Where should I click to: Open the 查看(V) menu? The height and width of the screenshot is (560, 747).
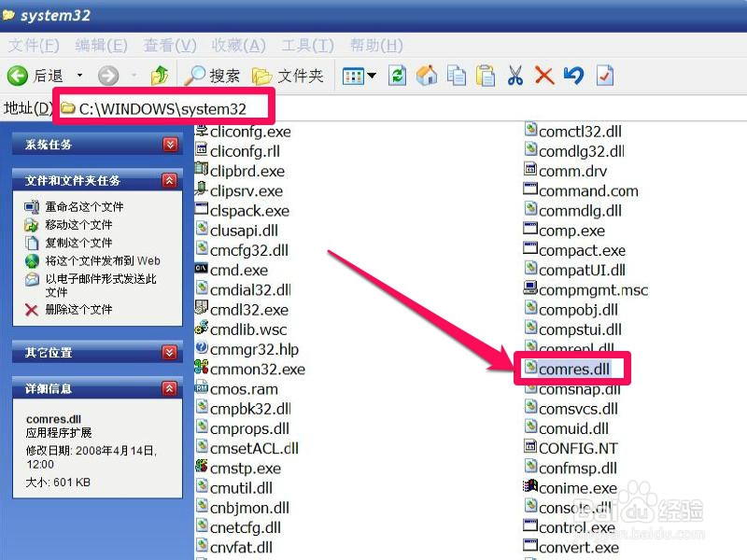pos(170,45)
